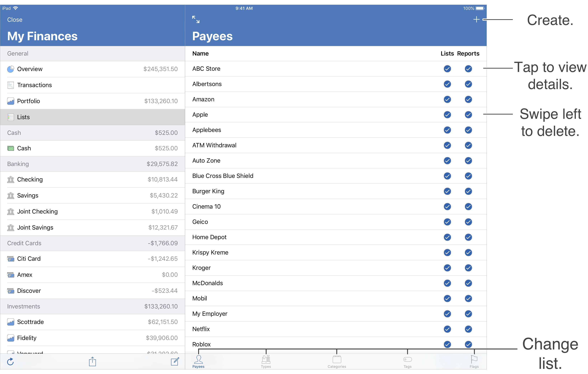Tap the compose edit icon

(175, 362)
